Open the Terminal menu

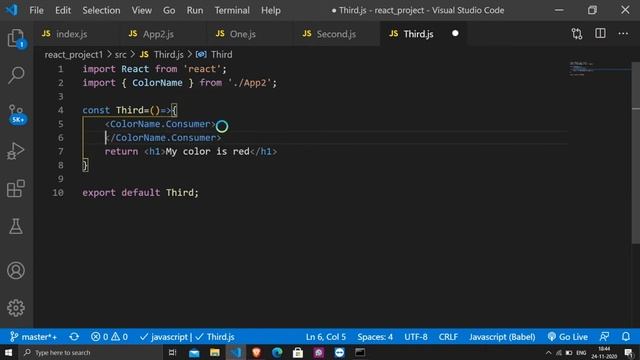(232, 10)
